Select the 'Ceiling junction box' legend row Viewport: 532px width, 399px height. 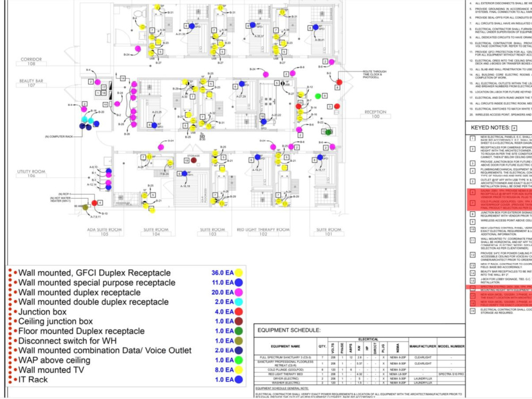click(x=126, y=321)
